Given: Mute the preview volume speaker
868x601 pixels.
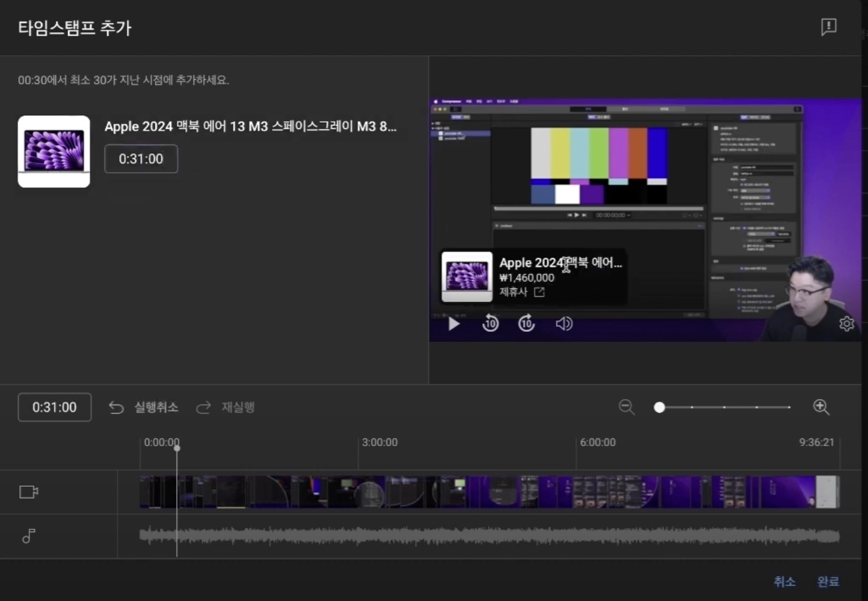Looking at the screenshot, I should point(564,324).
